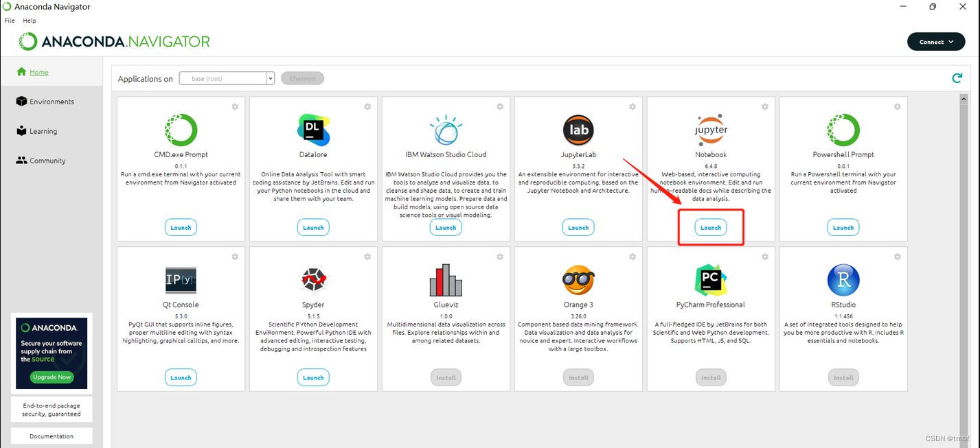
Task: Click the CMD.exe Prompt app icon
Action: point(181,130)
